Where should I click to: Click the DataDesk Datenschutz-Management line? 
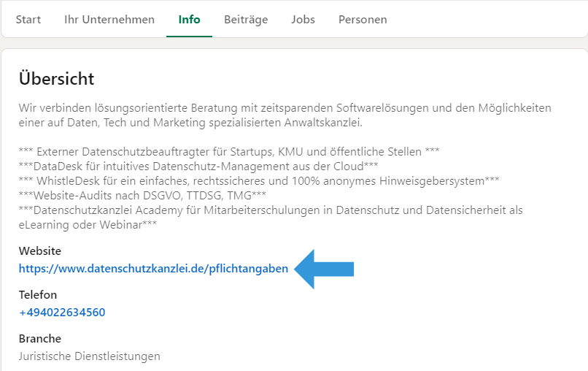[198, 167]
